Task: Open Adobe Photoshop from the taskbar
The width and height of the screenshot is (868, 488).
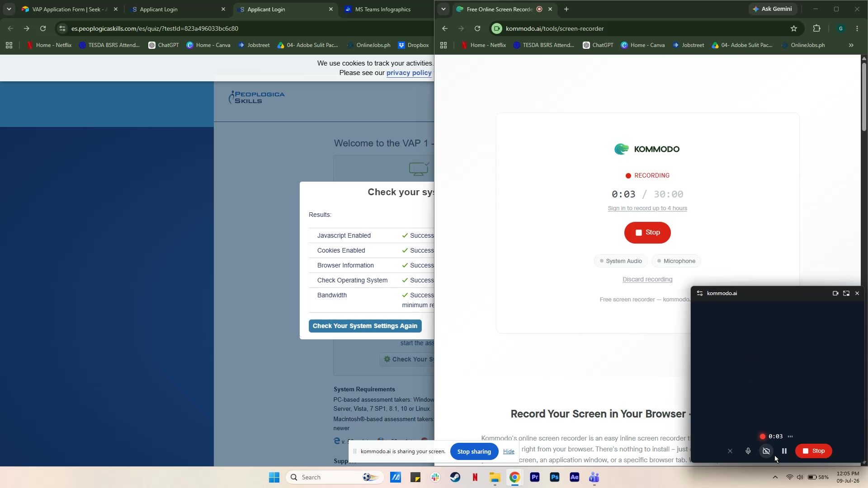Action: click(x=555, y=477)
